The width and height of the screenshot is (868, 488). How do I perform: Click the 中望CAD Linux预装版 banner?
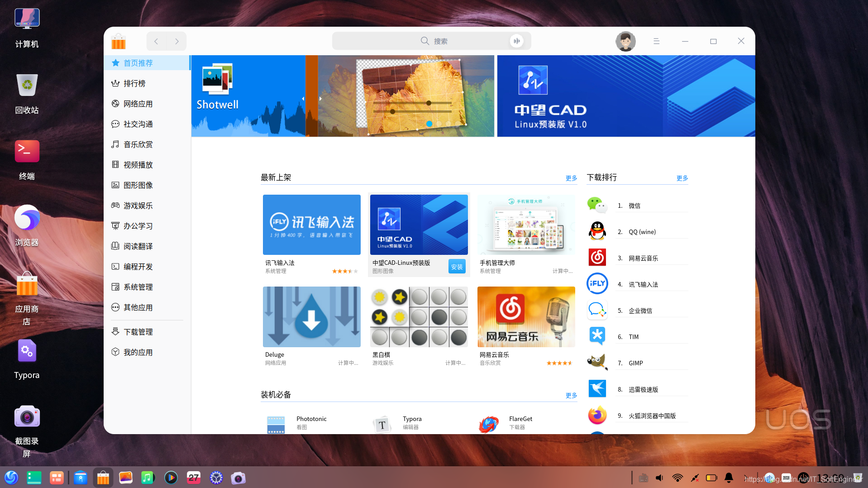pyautogui.click(x=626, y=96)
